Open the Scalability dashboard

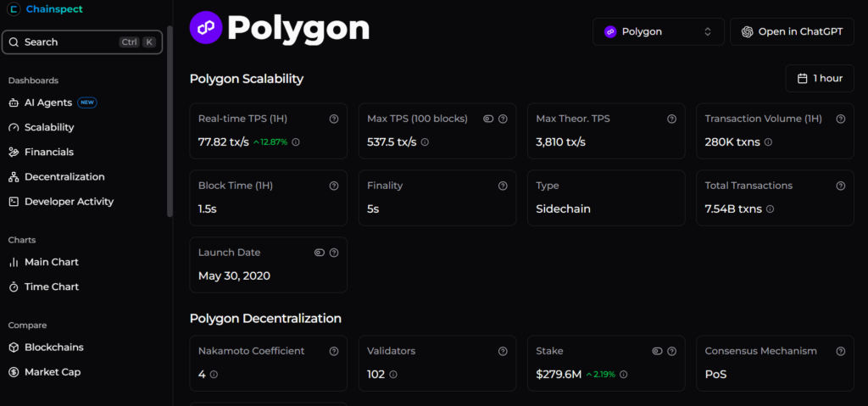[49, 127]
